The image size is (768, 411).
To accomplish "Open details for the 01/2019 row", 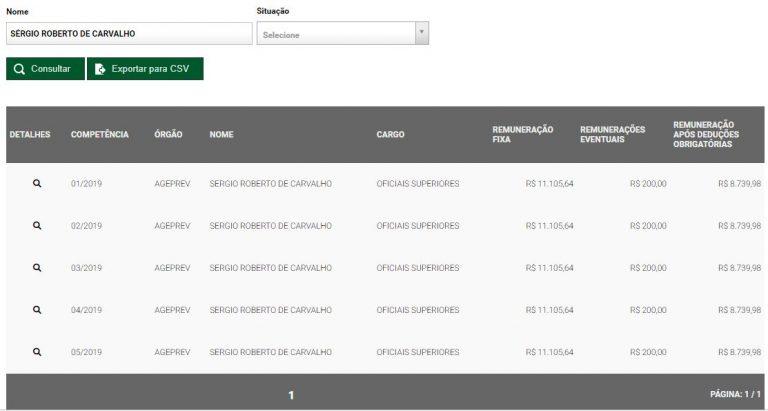I will (x=37, y=183).
